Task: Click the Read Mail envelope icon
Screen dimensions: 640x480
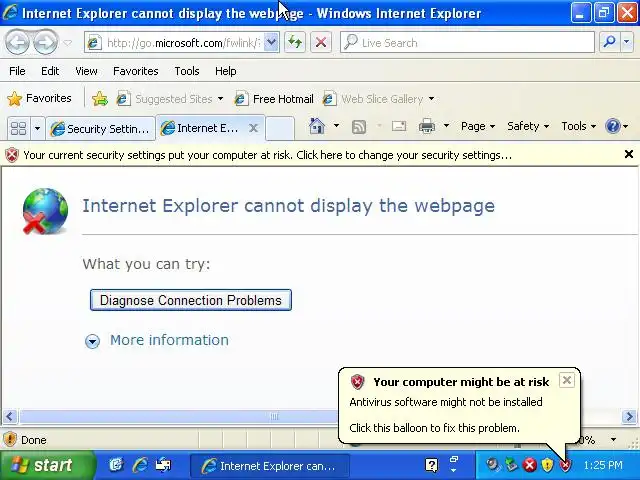Action: click(x=399, y=126)
